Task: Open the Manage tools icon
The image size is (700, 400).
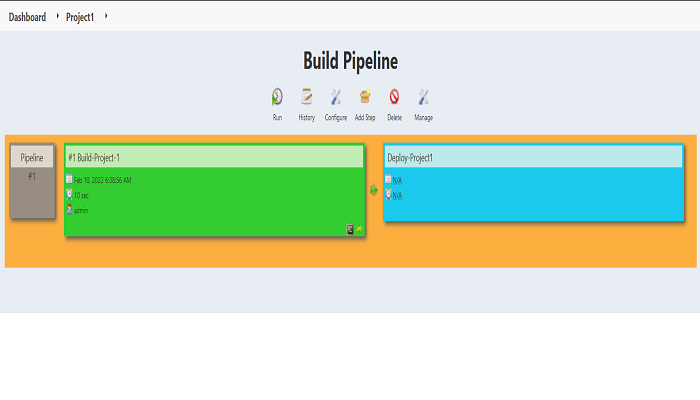Action: point(423,97)
